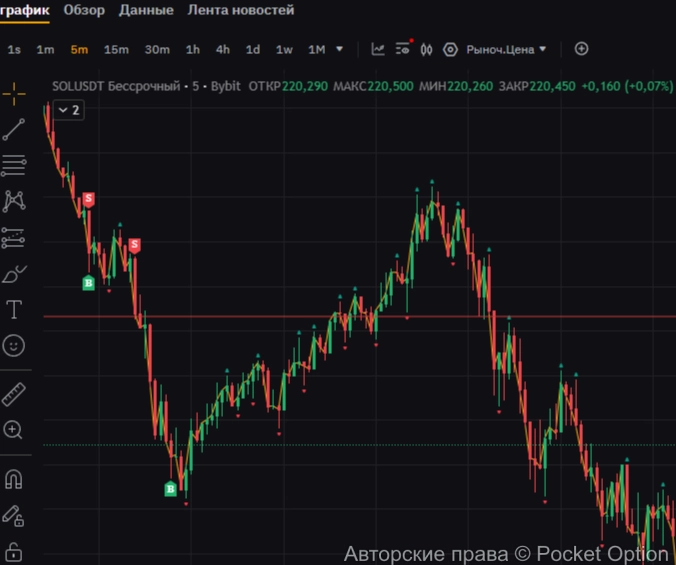
Task: Open the indicators chart icon in toolbar
Action: pos(378,49)
